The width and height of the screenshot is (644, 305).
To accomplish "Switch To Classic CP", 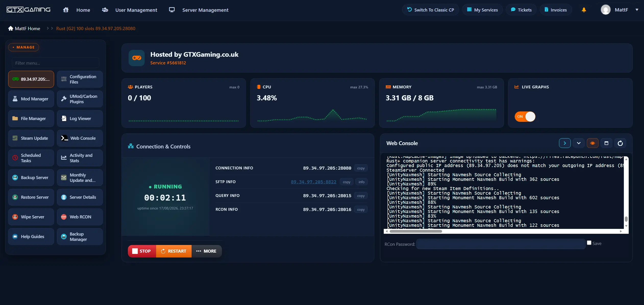I will pyautogui.click(x=430, y=10).
